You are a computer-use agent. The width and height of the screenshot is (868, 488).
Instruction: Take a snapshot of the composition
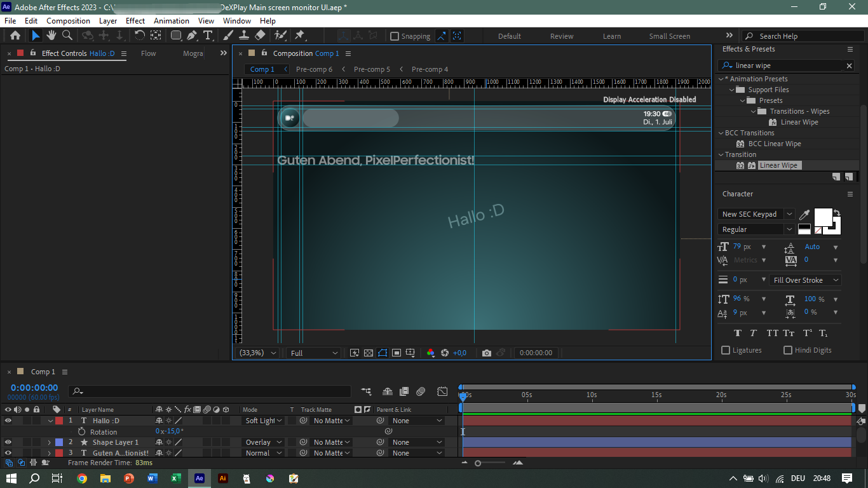[487, 353]
